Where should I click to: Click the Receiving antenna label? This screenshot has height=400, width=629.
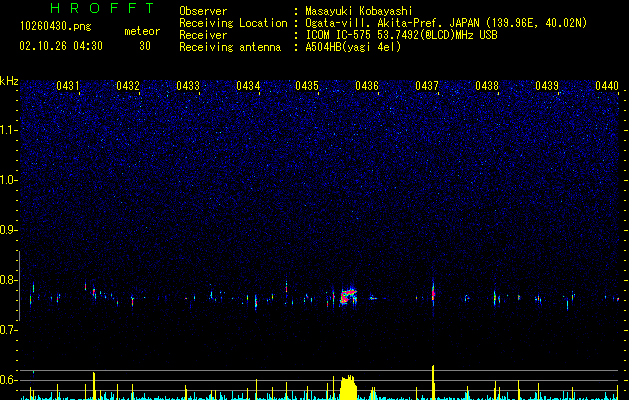(230, 47)
